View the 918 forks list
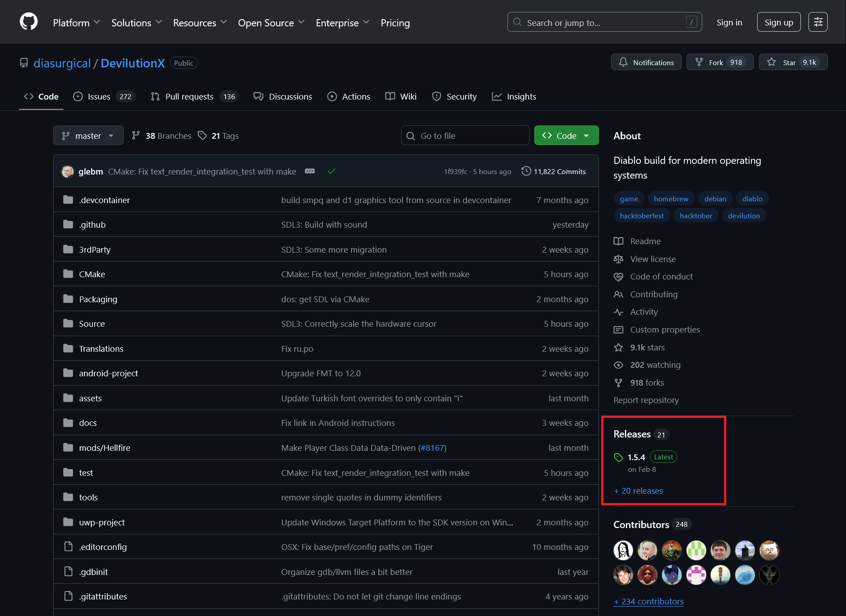The height and width of the screenshot is (616, 846). coord(647,383)
